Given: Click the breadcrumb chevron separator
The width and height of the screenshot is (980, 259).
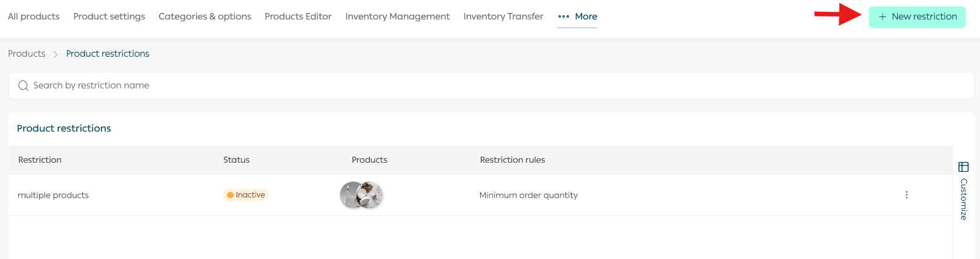Looking at the screenshot, I should (55, 54).
